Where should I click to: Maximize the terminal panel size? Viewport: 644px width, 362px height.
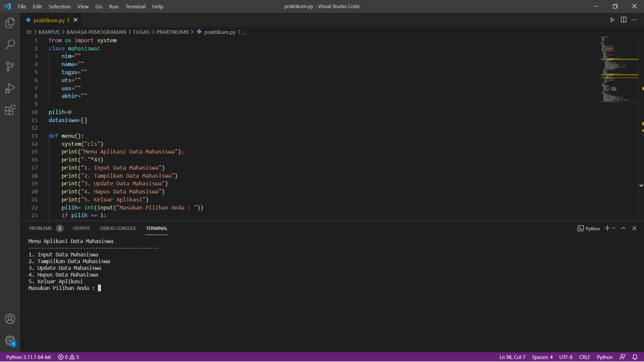[624, 228]
